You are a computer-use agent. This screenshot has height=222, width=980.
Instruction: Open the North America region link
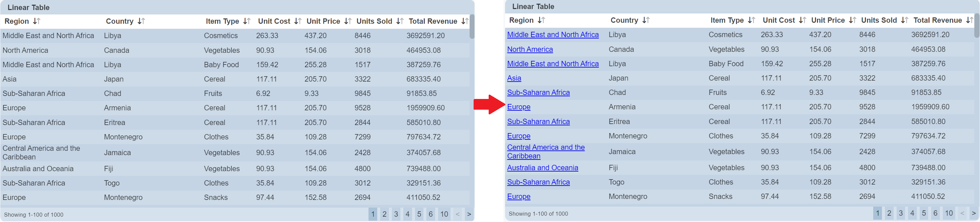[529, 49]
